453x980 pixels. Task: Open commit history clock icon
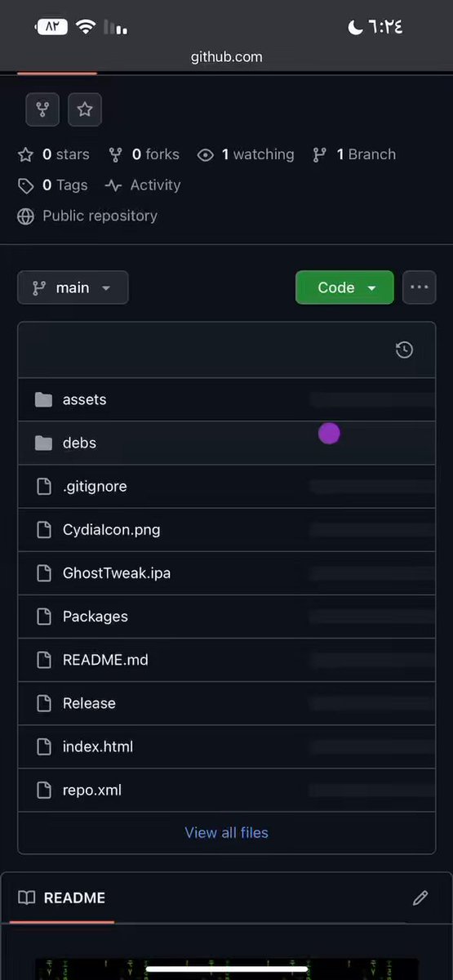[x=404, y=350]
